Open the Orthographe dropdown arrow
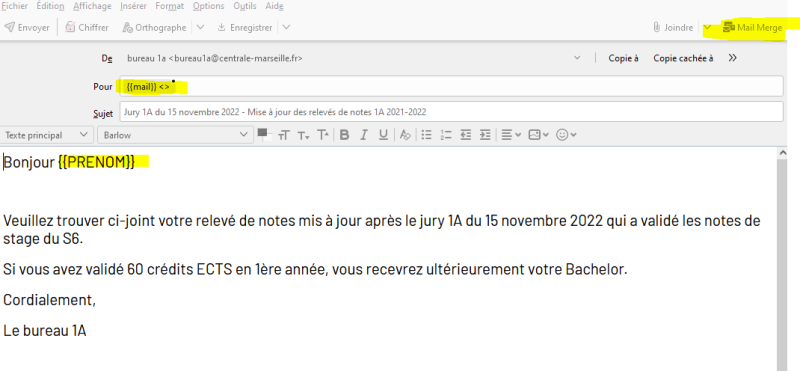The width and height of the screenshot is (800, 371). 201,28
